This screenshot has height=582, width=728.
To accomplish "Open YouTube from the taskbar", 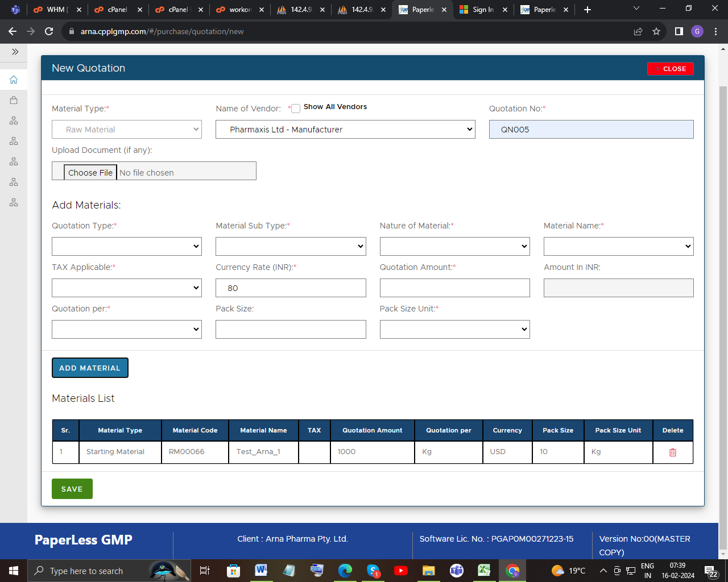I will 400,571.
